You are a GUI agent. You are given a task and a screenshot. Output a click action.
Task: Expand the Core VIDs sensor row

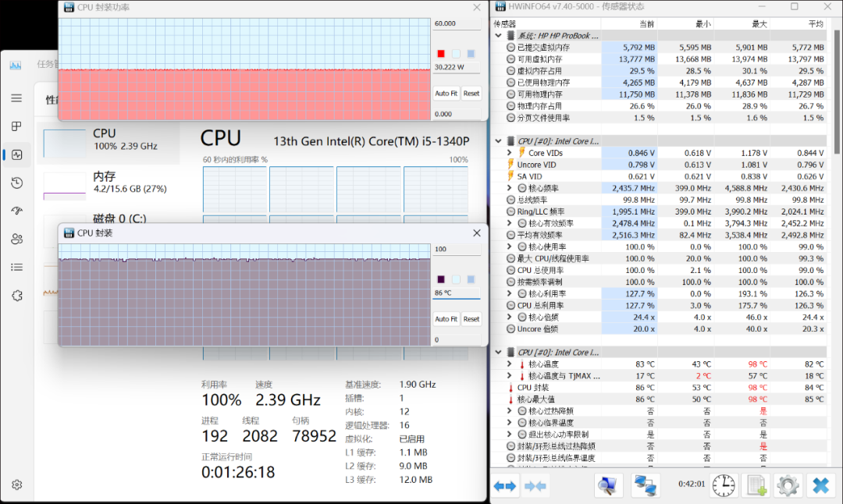point(510,153)
